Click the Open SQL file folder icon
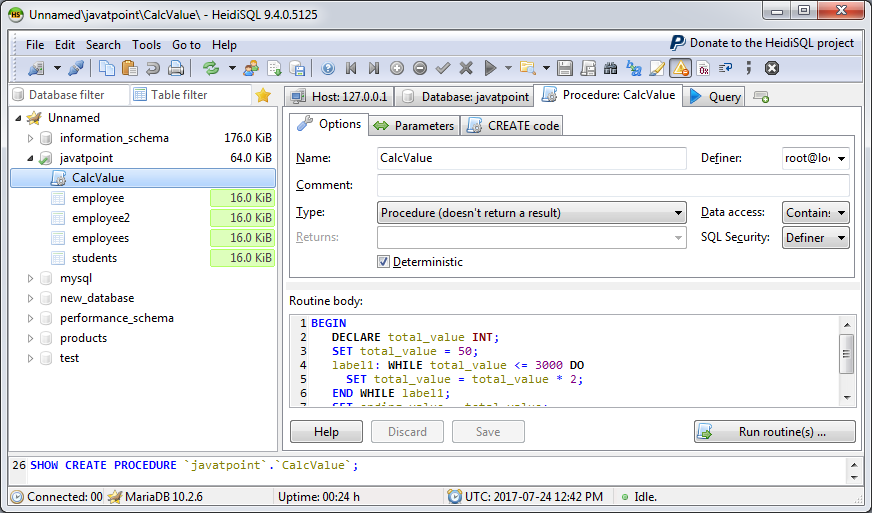The height and width of the screenshot is (513, 872). (x=527, y=68)
